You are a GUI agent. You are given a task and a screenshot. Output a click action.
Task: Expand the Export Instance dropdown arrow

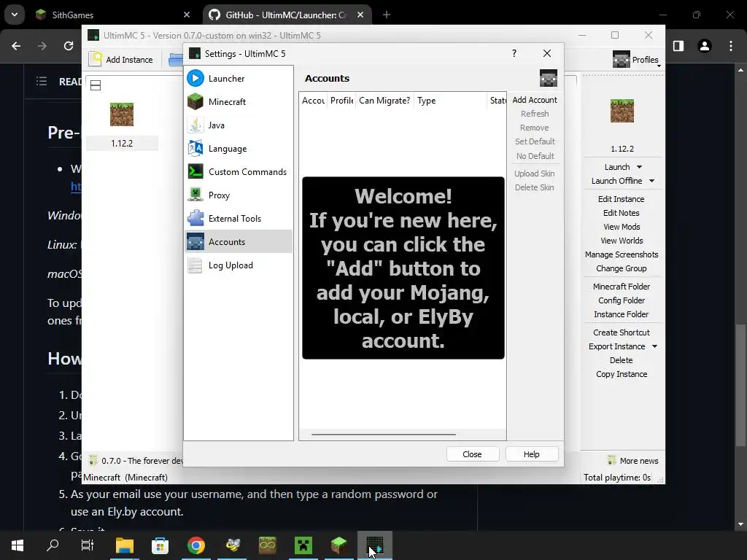(654, 346)
